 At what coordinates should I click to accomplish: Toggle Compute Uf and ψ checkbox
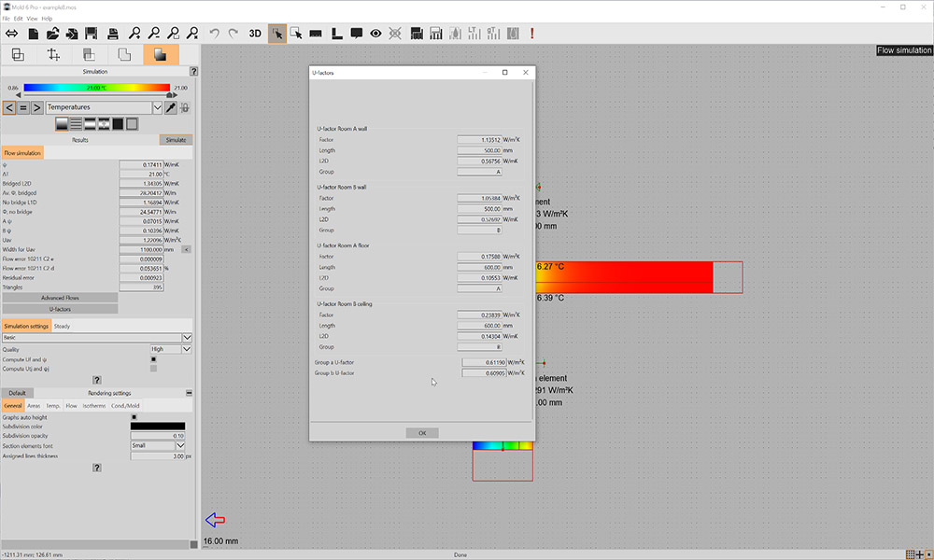click(x=154, y=359)
